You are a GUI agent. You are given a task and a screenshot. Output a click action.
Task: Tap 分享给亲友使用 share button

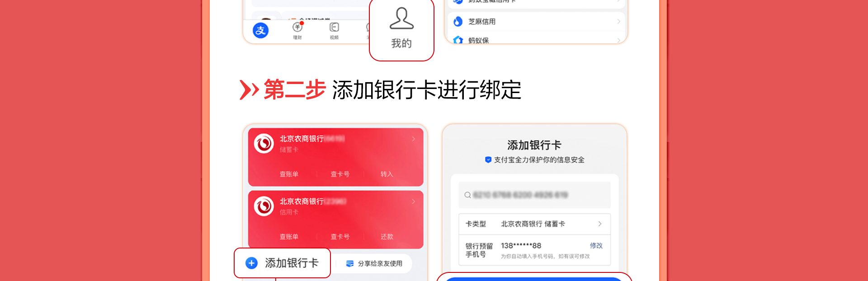[374, 263]
